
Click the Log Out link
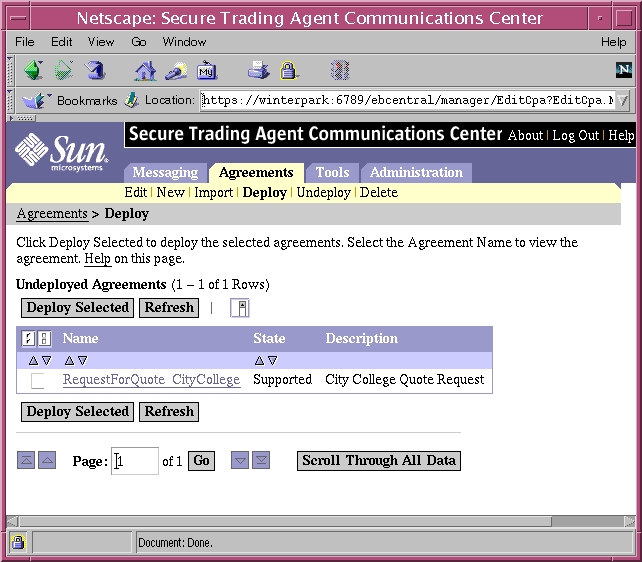click(575, 135)
